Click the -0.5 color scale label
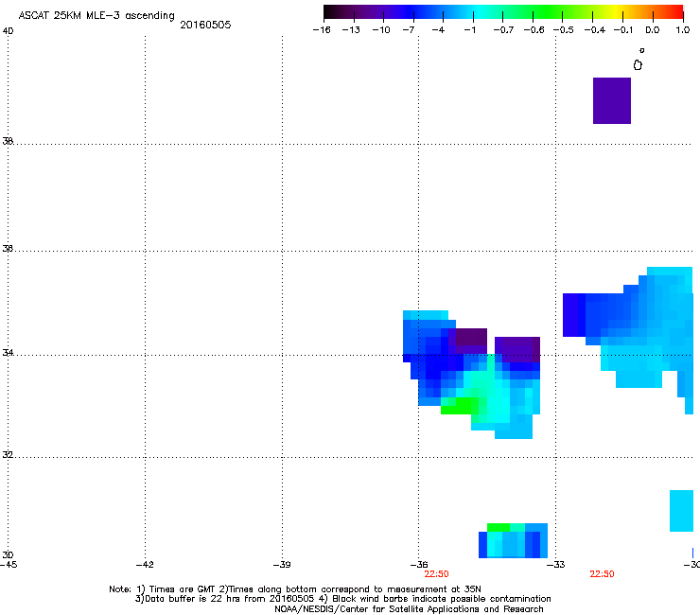Viewport: 700px width, 615px height. (564, 30)
